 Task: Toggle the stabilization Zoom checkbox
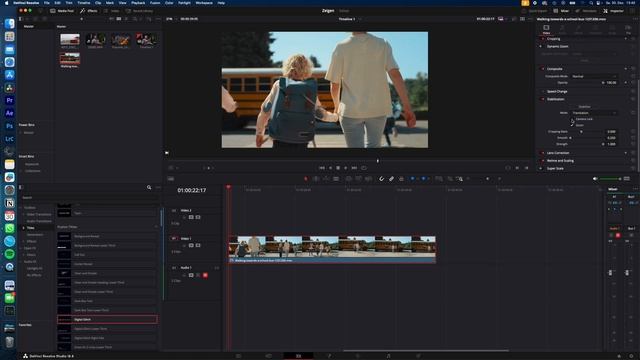point(572,125)
